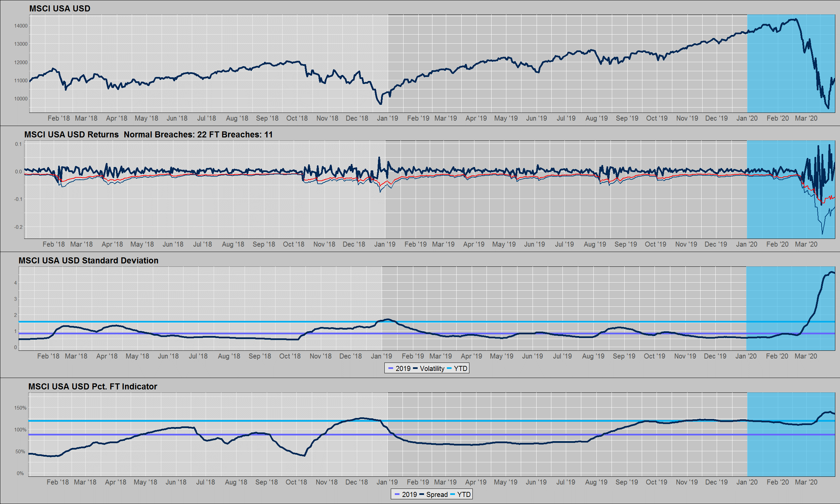The width and height of the screenshot is (840, 504).
Task: Click the 2 y-axis label on Standard Deviation chart
Action: click(x=15, y=315)
